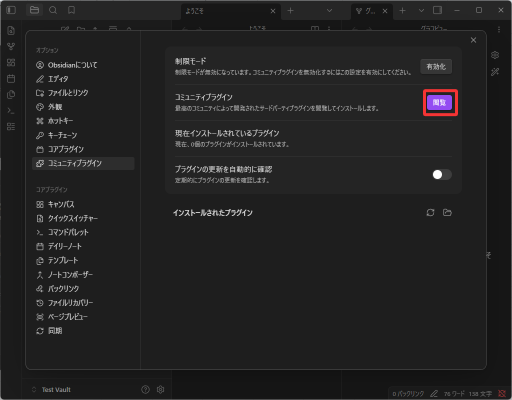
Task: Click the purple 閲覧 browse button
Action: [439, 102]
